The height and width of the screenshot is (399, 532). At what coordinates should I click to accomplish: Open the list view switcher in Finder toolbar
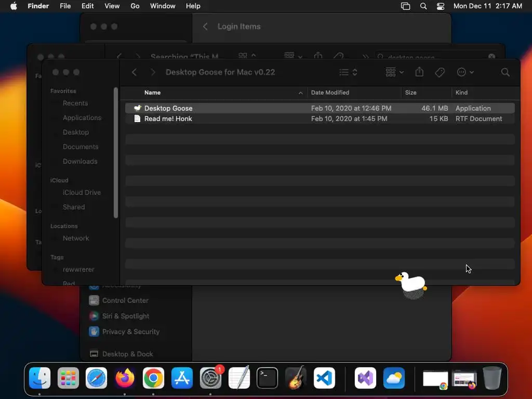pyautogui.click(x=349, y=72)
